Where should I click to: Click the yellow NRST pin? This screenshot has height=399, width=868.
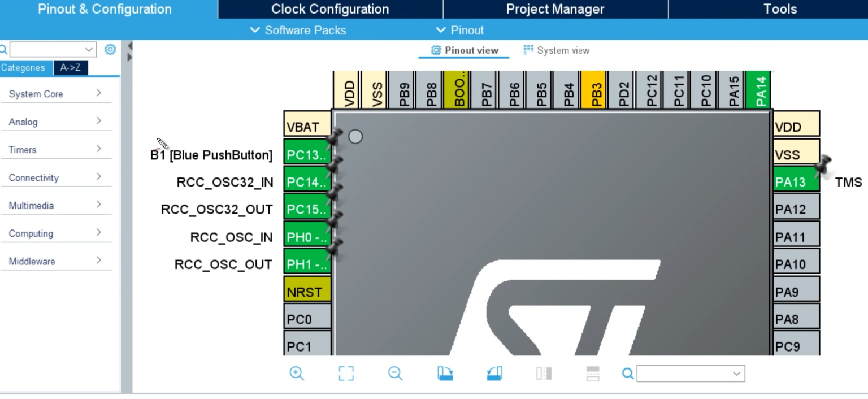pos(307,292)
